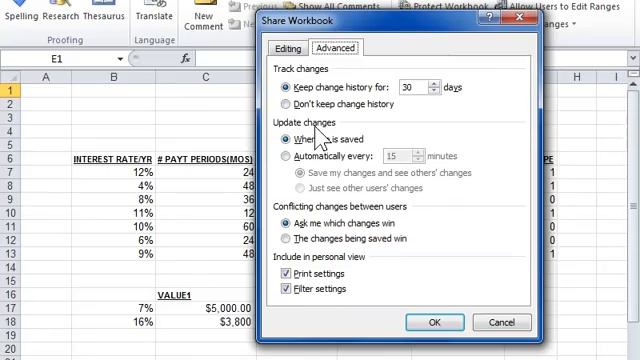The image size is (640, 360).
Task: Switch to the Editing tab
Action: click(288, 49)
